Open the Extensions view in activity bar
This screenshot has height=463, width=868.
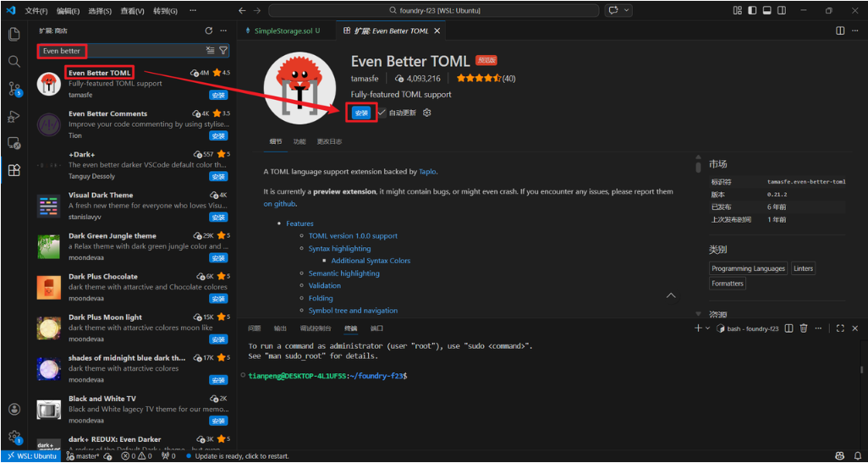14,171
